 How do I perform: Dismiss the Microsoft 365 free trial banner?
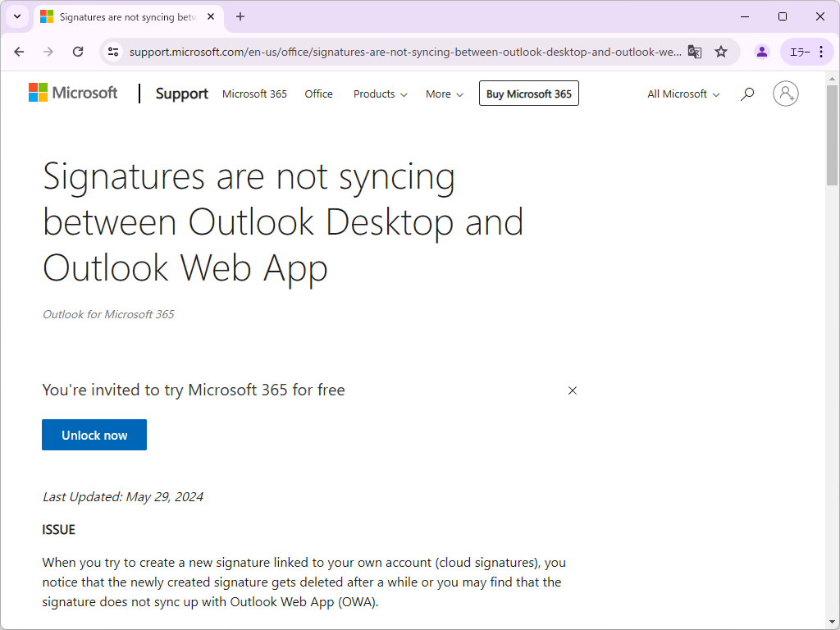(573, 390)
